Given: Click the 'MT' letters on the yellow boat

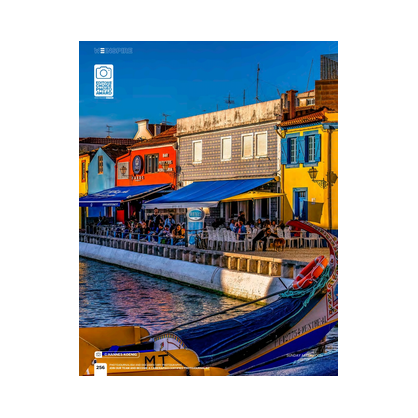Looking at the screenshot, I should [156, 360].
